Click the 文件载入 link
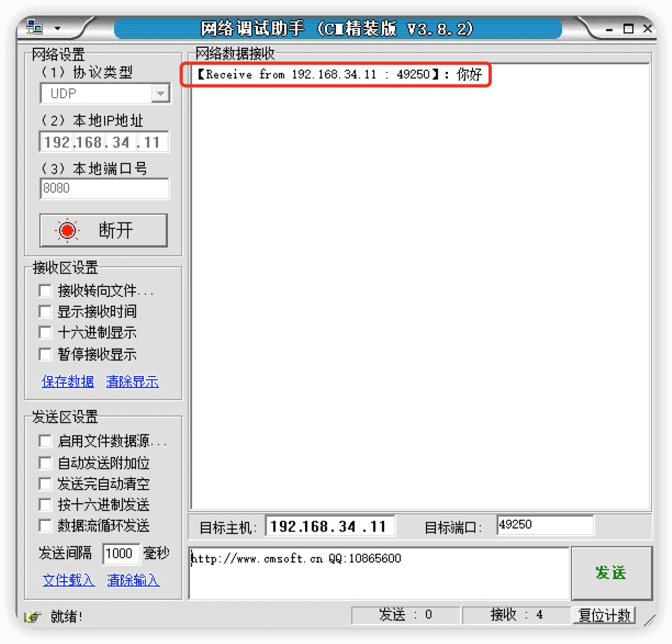The height and width of the screenshot is (644, 672). pyautogui.click(x=69, y=580)
